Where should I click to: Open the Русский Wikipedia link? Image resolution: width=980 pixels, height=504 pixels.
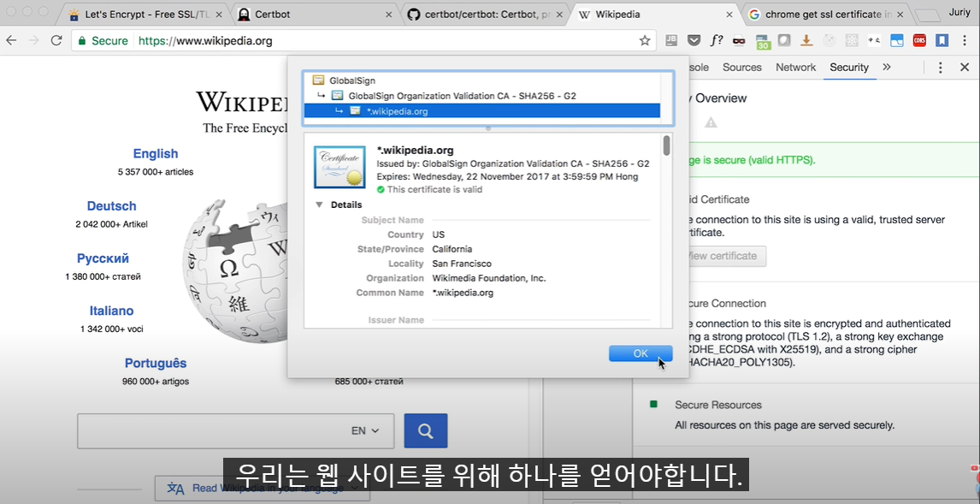(103, 258)
